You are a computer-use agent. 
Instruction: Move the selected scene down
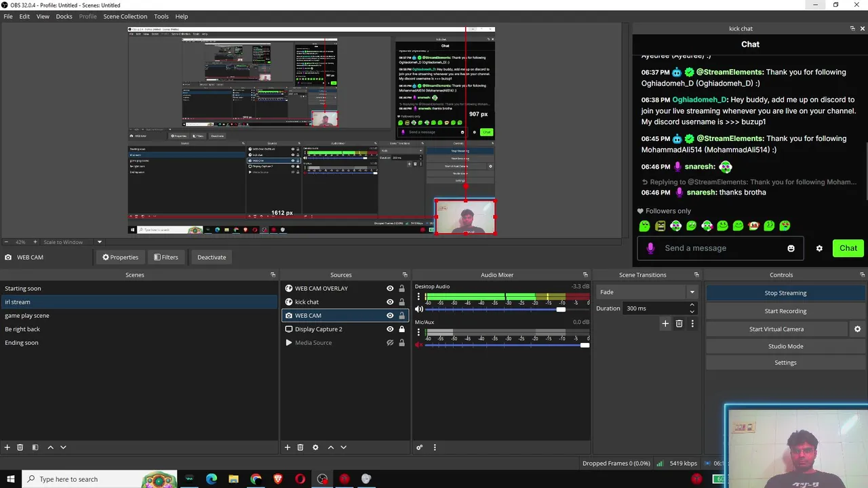tap(63, 447)
